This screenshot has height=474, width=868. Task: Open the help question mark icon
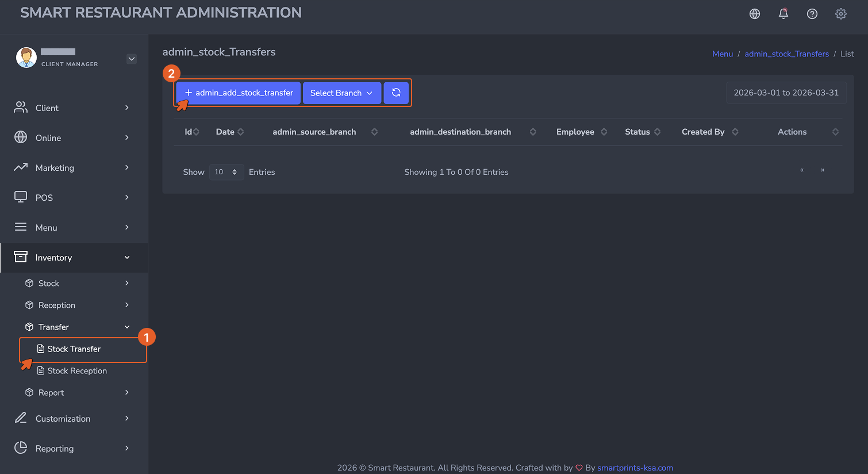[x=812, y=14]
